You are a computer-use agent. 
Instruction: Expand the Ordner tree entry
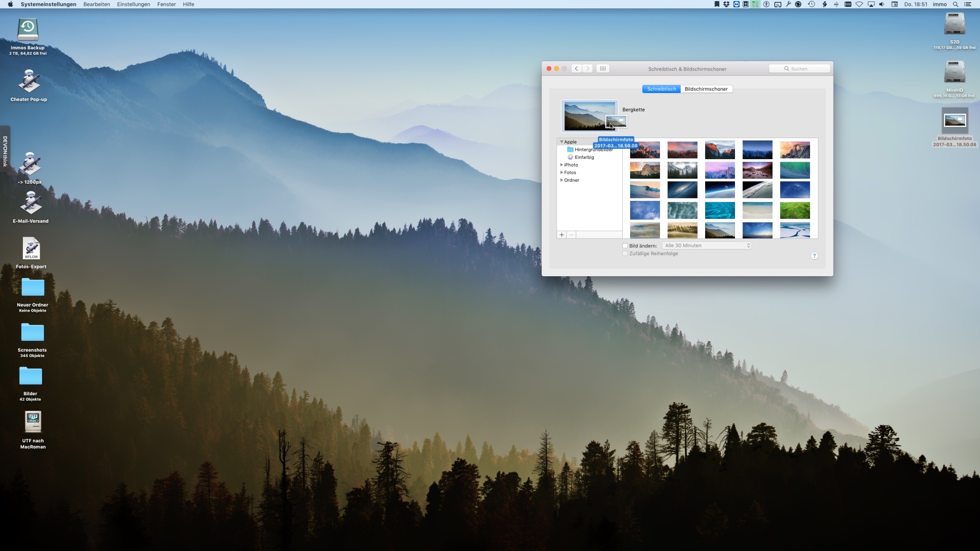coord(562,180)
